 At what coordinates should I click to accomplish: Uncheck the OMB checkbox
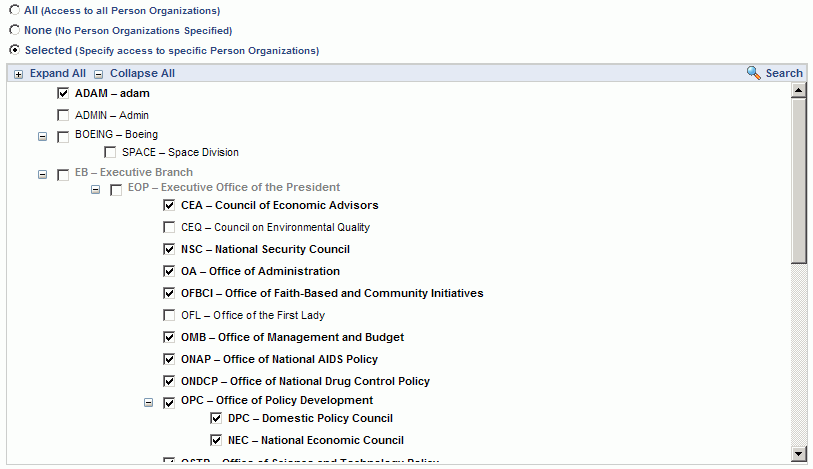(x=169, y=337)
